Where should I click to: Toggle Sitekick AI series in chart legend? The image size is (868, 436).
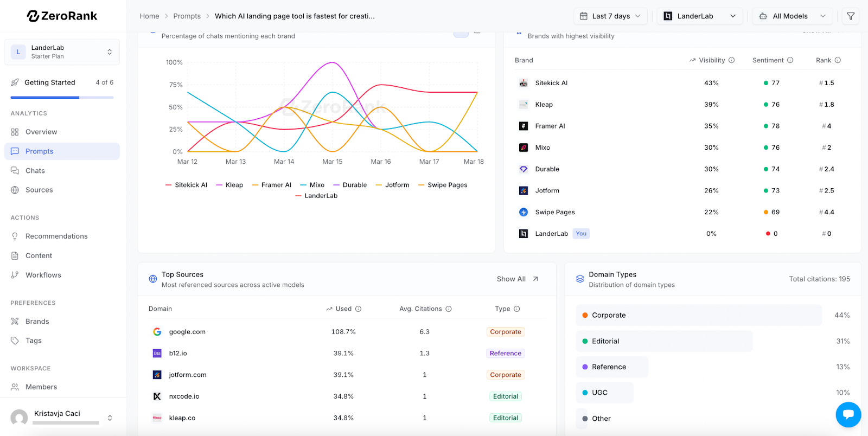[186, 185]
